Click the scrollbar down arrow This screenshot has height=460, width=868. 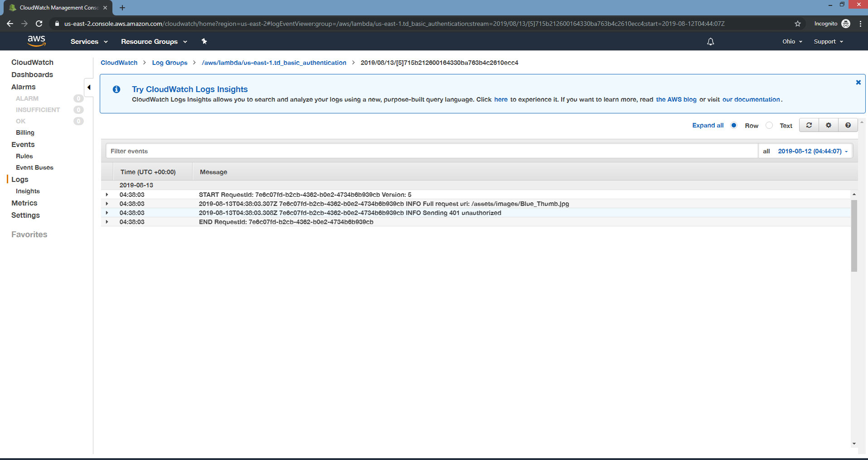click(x=854, y=444)
